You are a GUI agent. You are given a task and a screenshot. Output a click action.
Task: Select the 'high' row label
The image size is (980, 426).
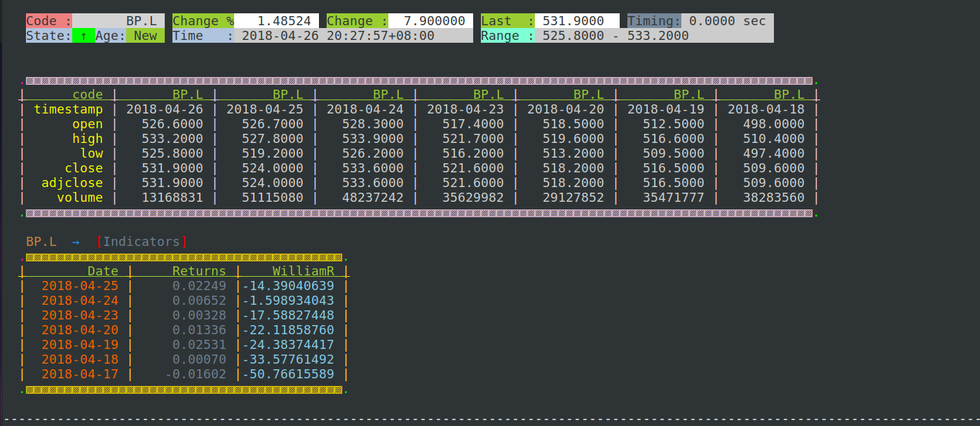pos(88,139)
